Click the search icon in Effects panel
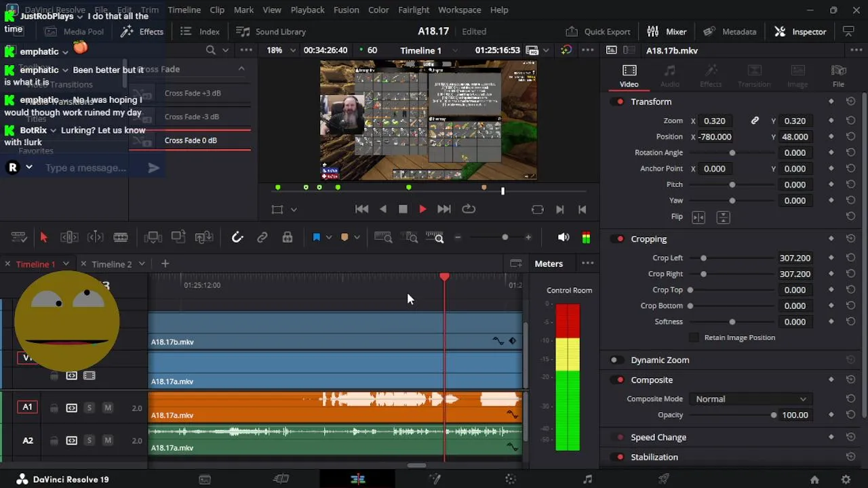This screenshot has height=488, width=868. [x=211, y=50]
